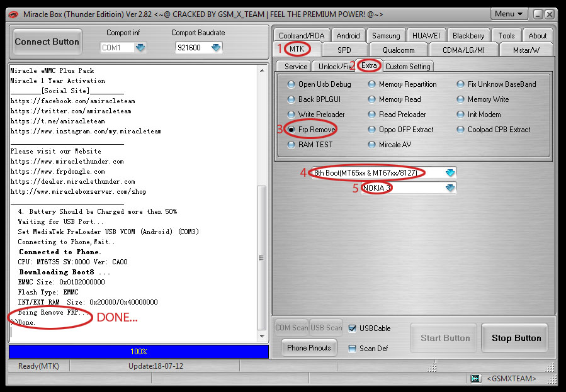Image resolution: width=566 pixels, height=392 pixels.
Task: Click the https://www.frpdongle.com log line
Action: pos(58,171)
